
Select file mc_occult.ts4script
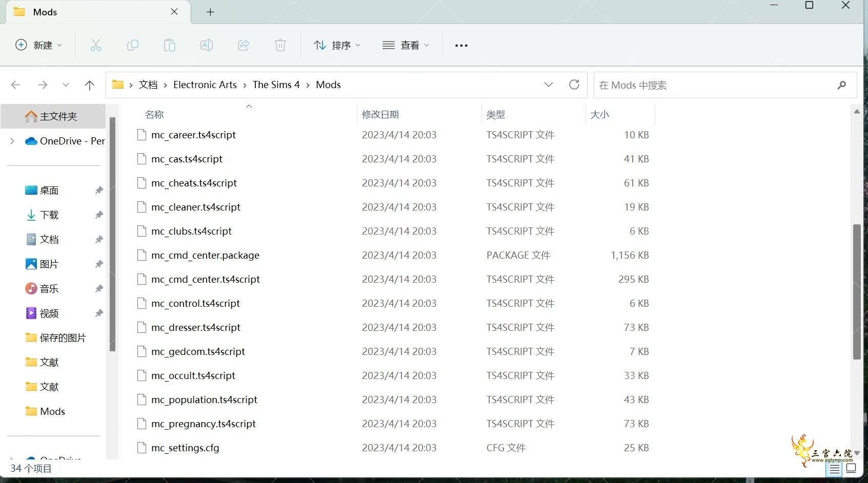pyautogui.click(x=193, y=375)
